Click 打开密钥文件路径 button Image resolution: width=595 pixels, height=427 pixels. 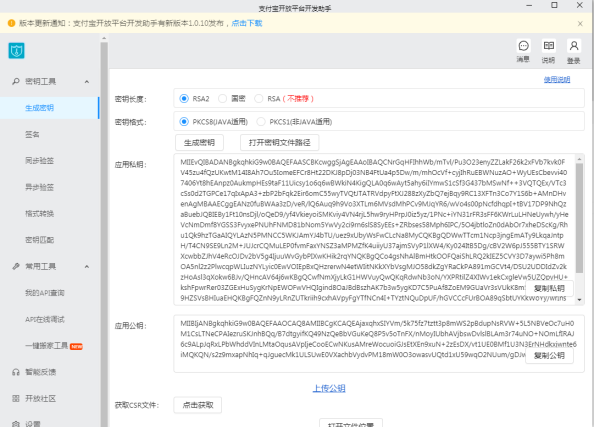coord(280,142)
